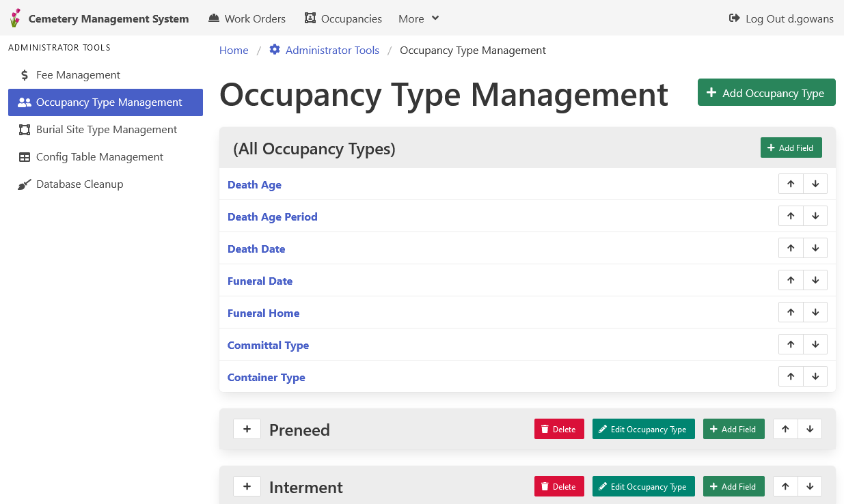This screenshot has width=844, height=504.
Task: Delete the Preneed occupancy type
Action: coord(558,429)
